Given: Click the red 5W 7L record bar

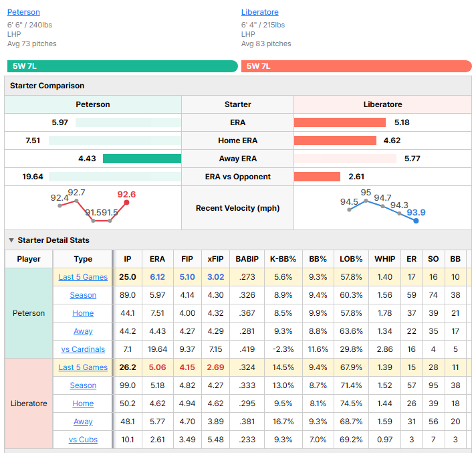Looking at the screenshot, I should tap(356, 66).
